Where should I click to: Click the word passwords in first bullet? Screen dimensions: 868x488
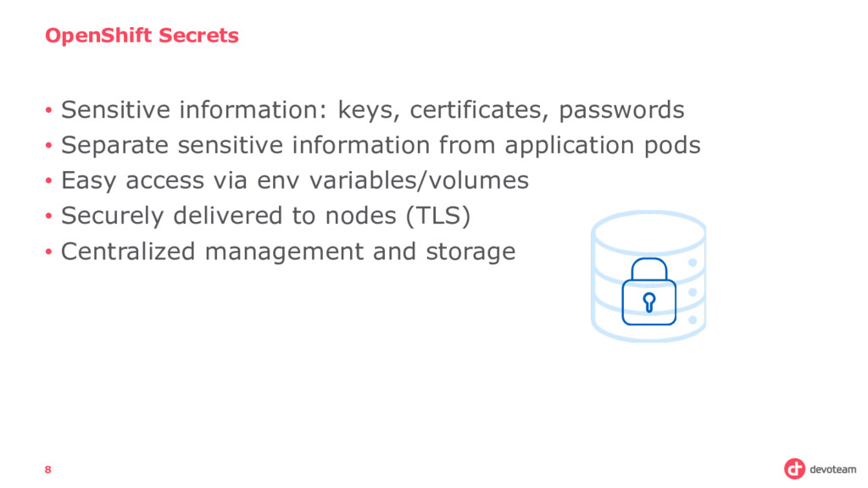point(621,111)
